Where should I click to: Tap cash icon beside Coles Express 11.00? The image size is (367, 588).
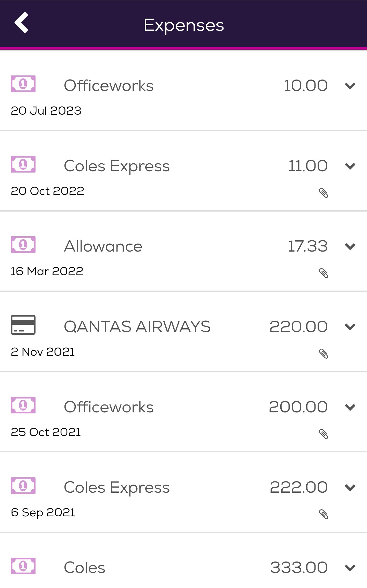point(23,164)
